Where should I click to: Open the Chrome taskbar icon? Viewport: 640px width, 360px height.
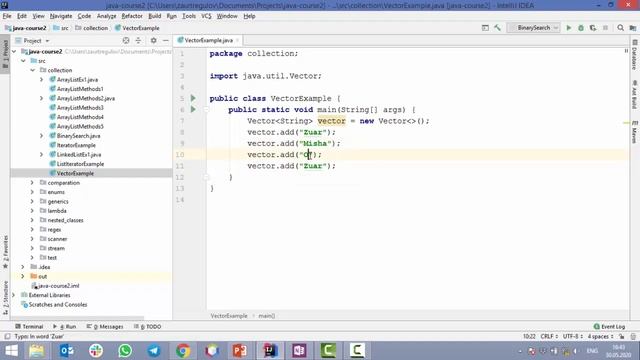point(183,351)
